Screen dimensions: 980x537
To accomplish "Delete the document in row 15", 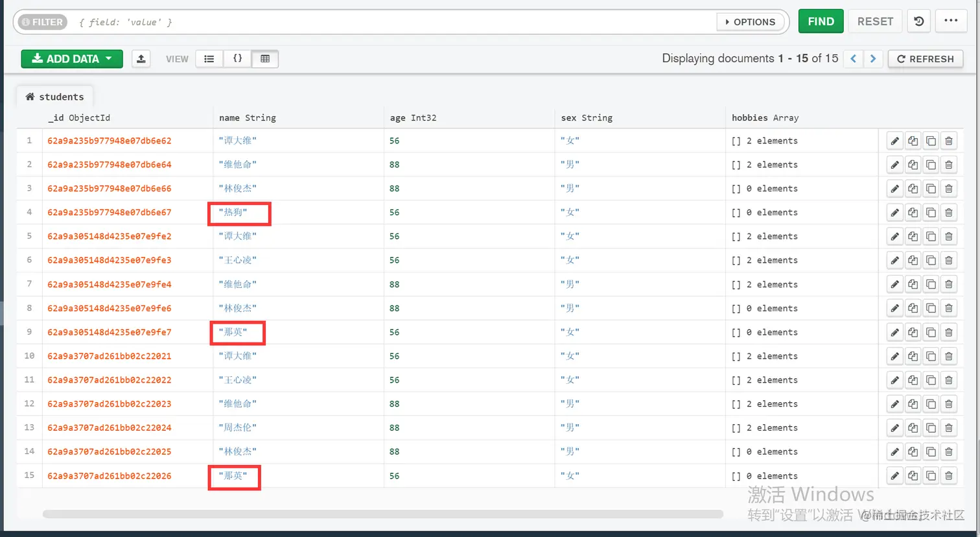I will [x=949, y=476].
